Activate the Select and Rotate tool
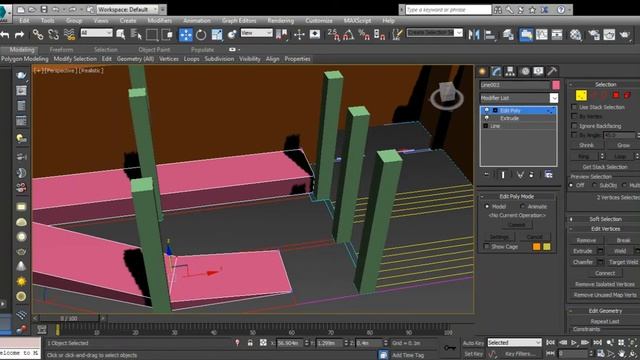640x360 pixels. pos(201,35)
